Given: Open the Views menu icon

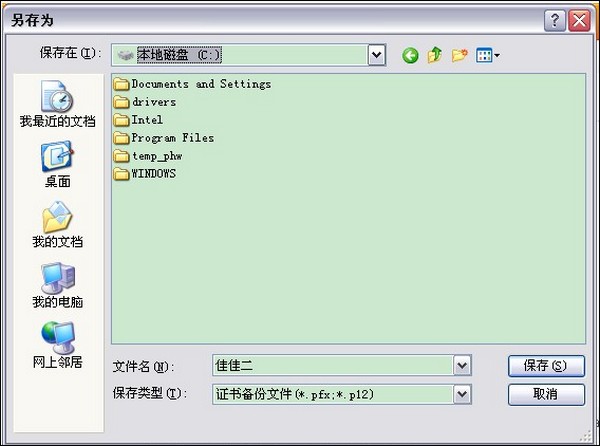Looking at the screenshot, I should (488, 56).
